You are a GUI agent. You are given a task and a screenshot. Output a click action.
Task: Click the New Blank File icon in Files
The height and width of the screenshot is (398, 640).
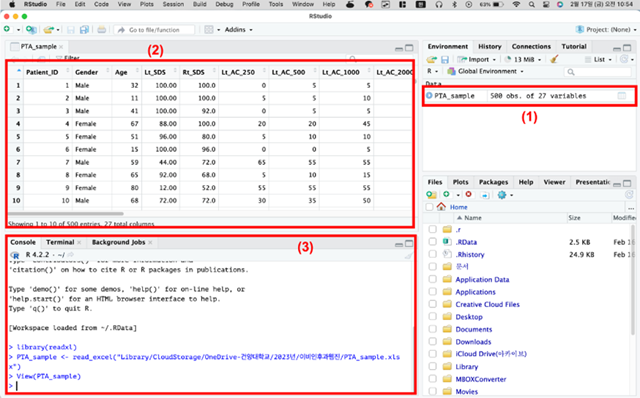[447, 195]
